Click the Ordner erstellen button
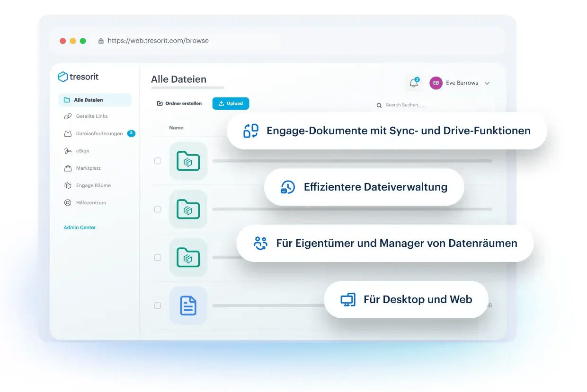The width and height of the screenshot is (587, 392). tap(179, 104)
